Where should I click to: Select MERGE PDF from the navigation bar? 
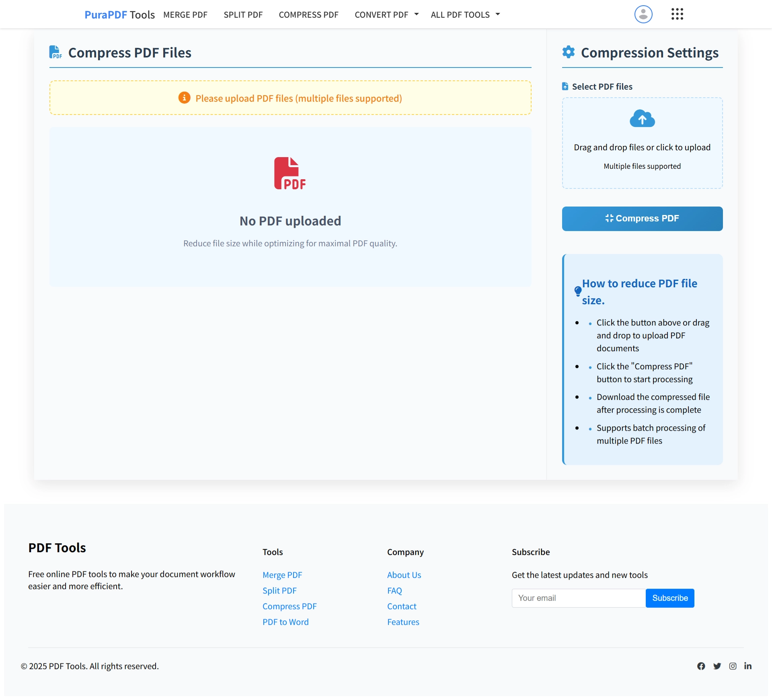click(x=185, y=14)
